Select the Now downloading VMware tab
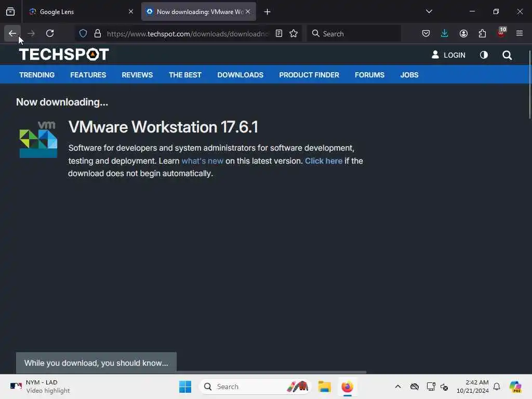The width and height of the screenshot is (532, 399). point(198,11)
